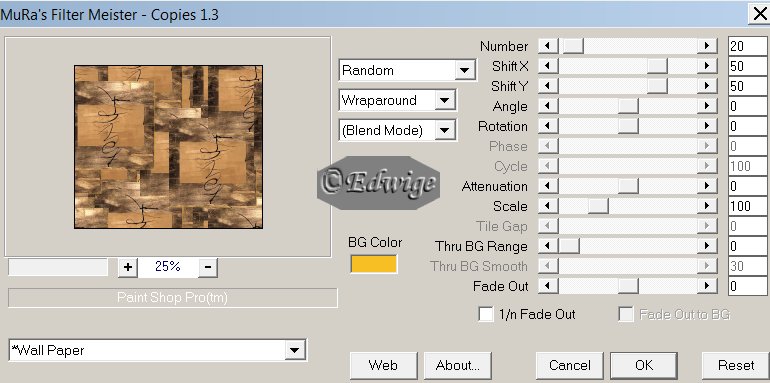The width and height of the screenshot is (770, 383).
Task: Open the Wall Paper preset dropdown
Action: click(x=295, y=351)
